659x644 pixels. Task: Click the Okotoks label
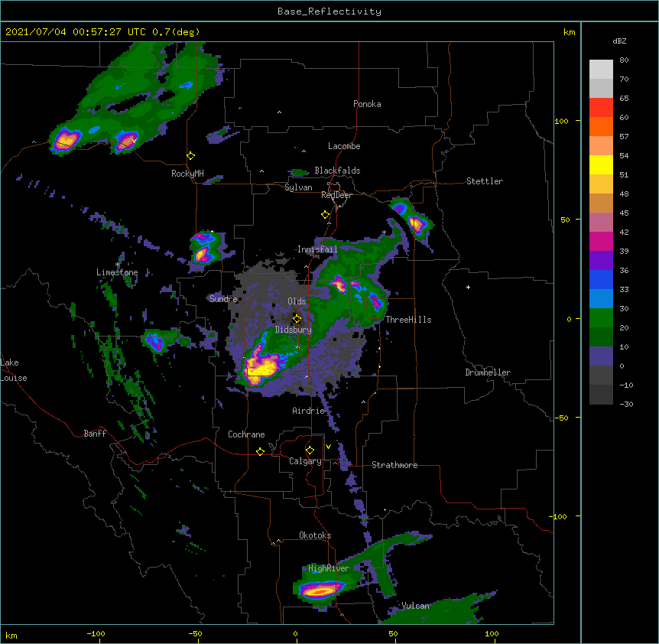pos(315,535)
